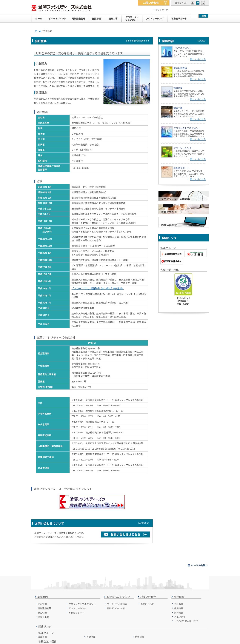Image resolution: width=240 pixels, height=644 pixels.
Task: Click the table value T2010601039839
Action: click(80, 168)
